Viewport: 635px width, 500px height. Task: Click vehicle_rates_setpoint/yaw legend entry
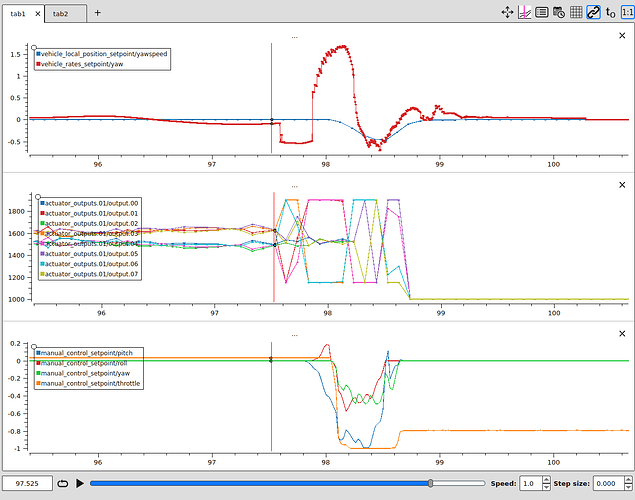coord(80,64)
